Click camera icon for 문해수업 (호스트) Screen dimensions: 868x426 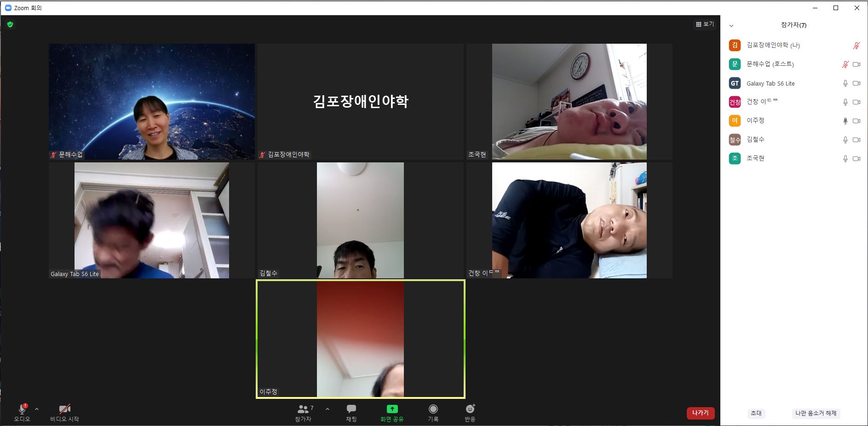tap(857, 64)
